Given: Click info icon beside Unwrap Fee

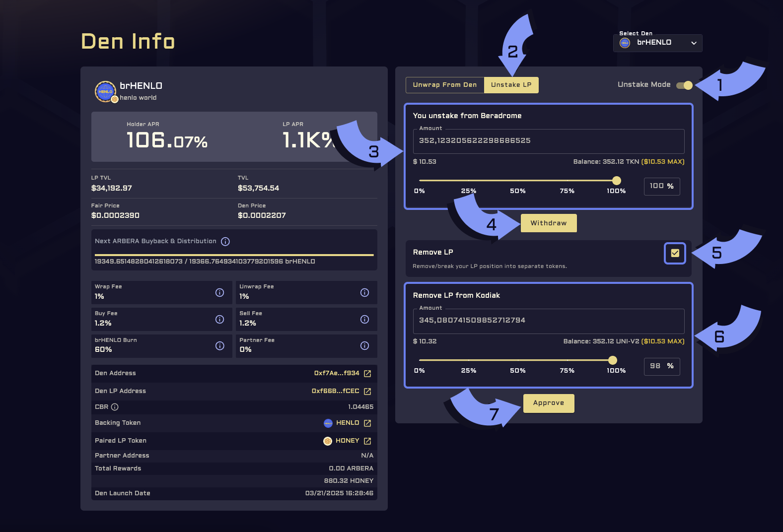Looking at the screenshot, I should (x=364, y=292).
